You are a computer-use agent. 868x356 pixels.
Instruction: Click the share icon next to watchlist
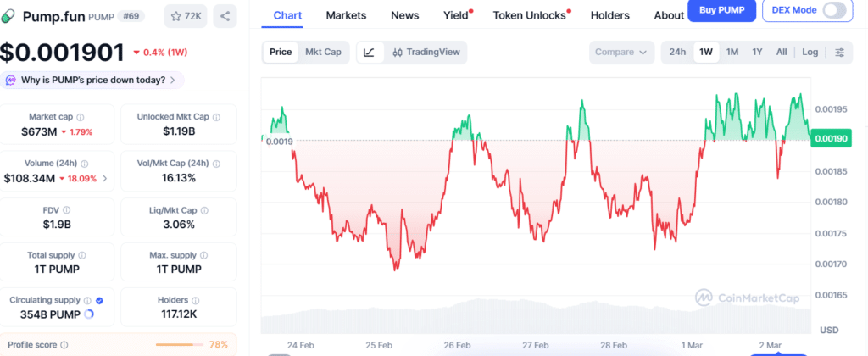pos(225,15)
